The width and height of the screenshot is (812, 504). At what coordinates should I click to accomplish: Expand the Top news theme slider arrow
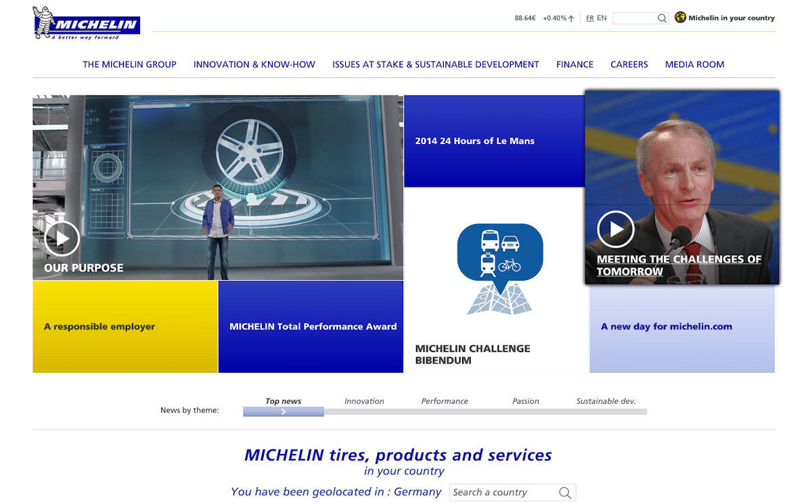pos(283,411)
